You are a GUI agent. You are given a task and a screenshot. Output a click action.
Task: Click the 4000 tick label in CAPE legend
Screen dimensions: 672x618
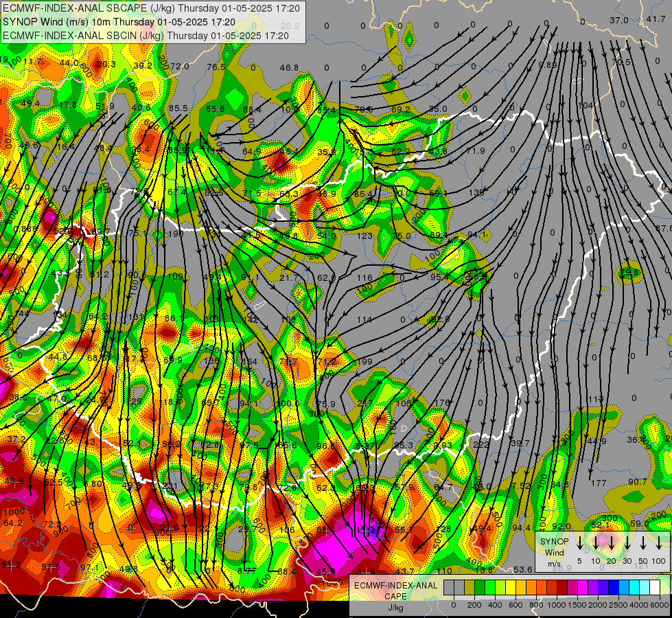tap(639, 605)
